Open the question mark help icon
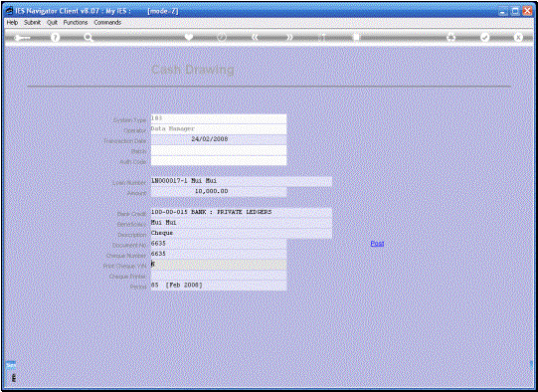Image resolution: width=538 pixels, height=392 pixels. pos(55,38)
